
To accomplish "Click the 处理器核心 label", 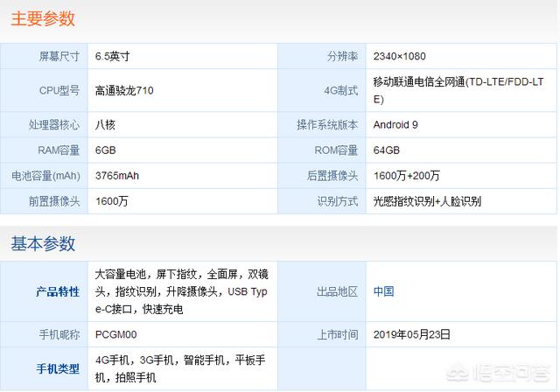I will (x=54, y=125).
